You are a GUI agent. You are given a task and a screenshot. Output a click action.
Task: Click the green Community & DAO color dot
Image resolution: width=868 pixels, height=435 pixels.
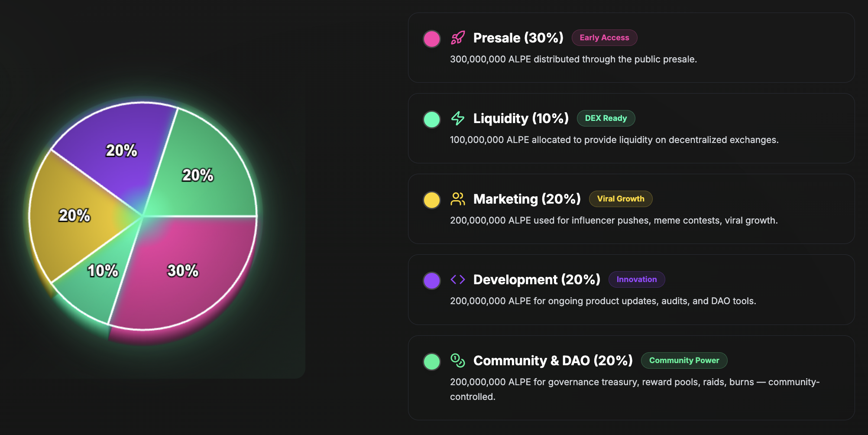click(x=432, y=362)
